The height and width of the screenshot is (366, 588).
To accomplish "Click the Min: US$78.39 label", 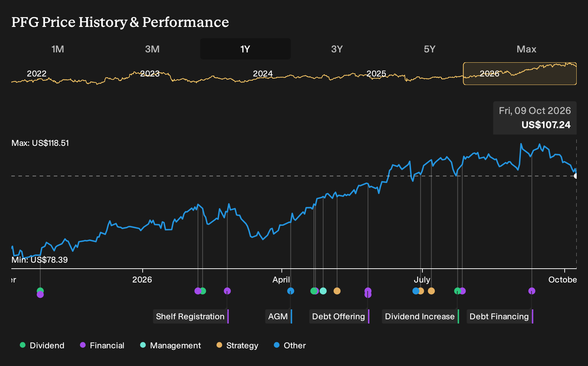I will coord(40,260).
